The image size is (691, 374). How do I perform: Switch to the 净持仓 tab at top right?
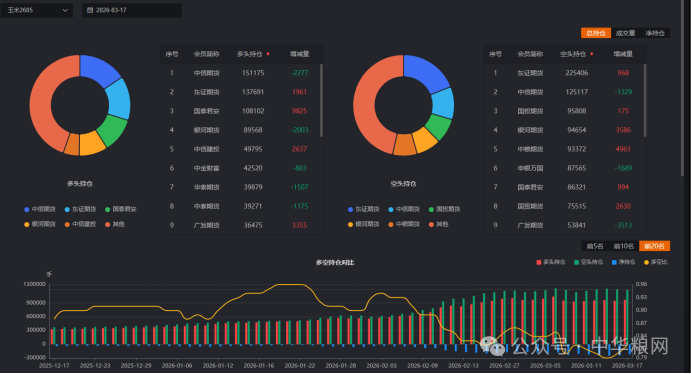(x=655, y=33)
